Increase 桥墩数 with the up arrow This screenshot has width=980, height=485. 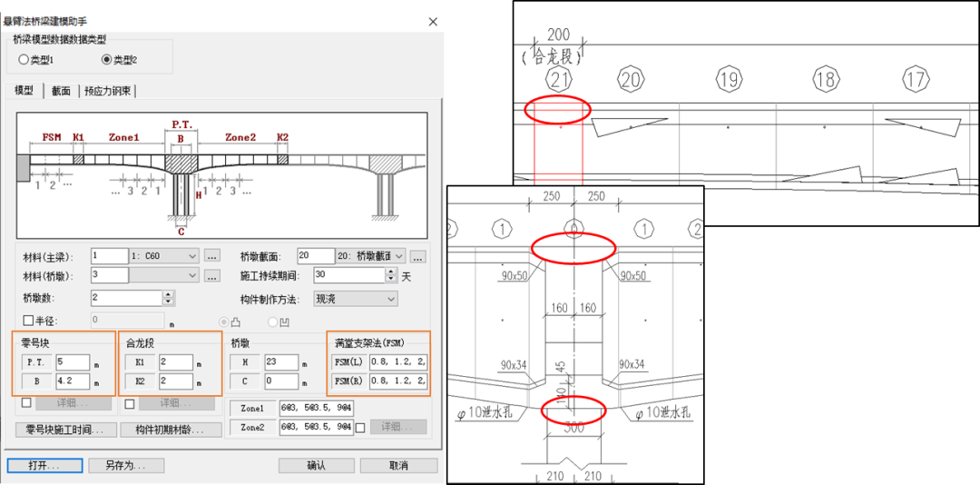point(168,294)
